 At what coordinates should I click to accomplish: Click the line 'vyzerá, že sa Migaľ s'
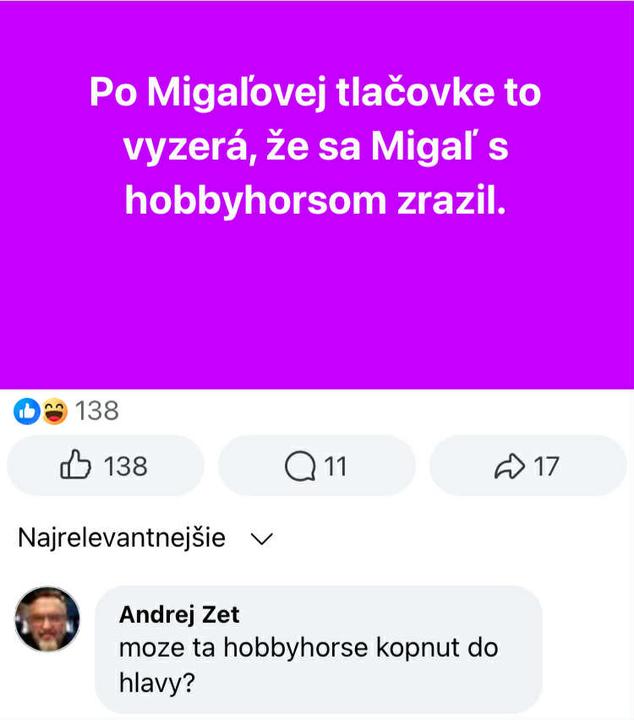(316, 146)
